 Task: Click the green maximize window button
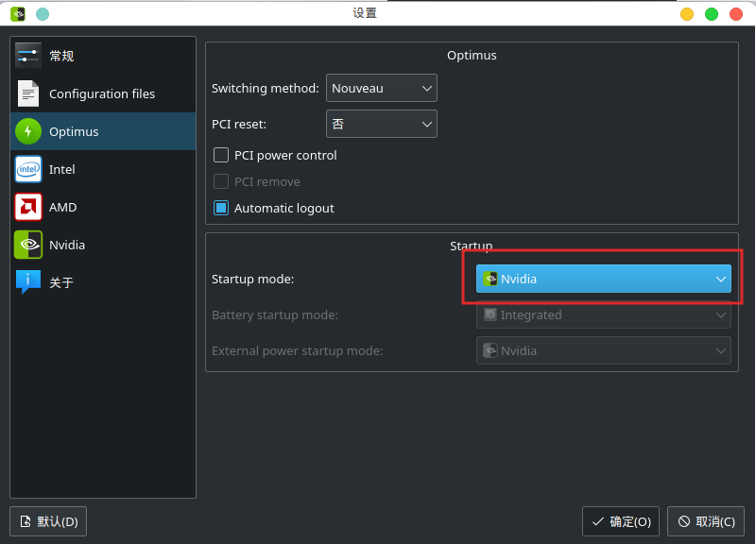pyautogui.click(x=712, y=14)
